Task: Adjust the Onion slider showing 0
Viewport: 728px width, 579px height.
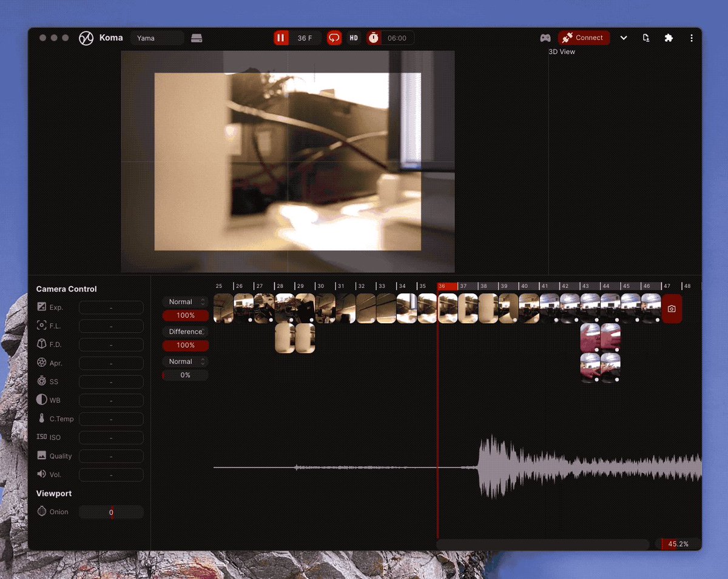Action: click(111, 512)
